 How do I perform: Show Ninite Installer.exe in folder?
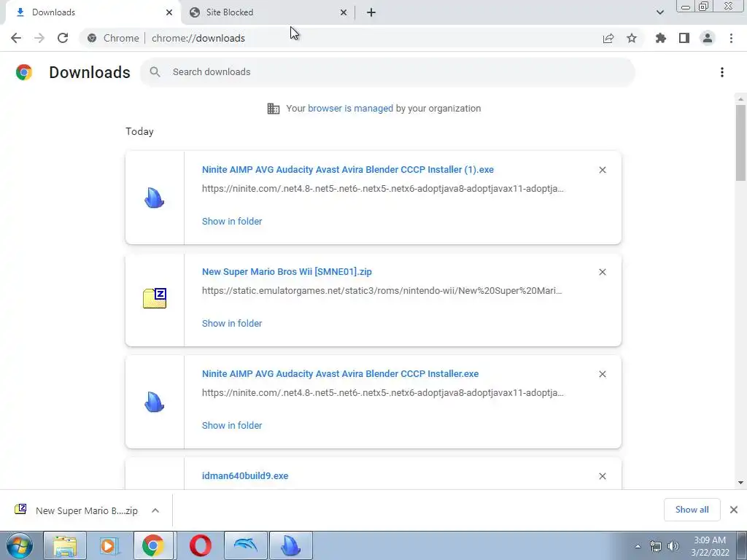pos(232,426)
